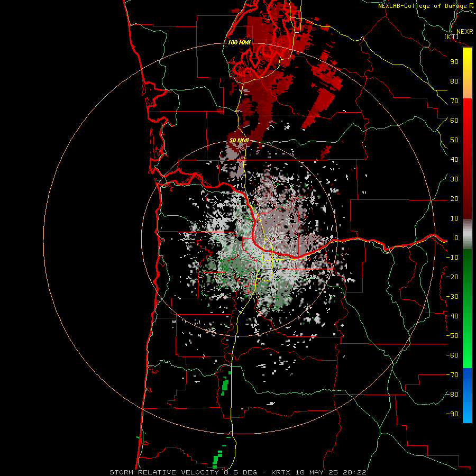
Task: Click the -10 value on the velocity scale
Action: click(x=452, y=258)
